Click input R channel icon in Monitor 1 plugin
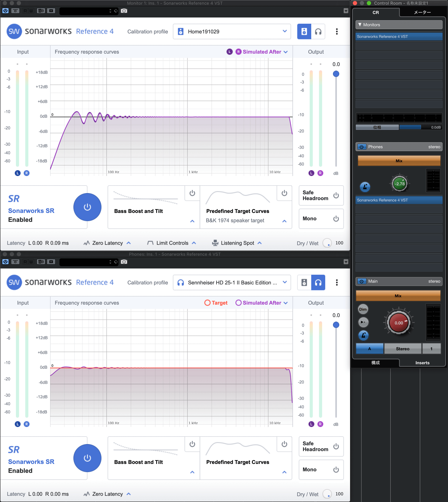This screenshot has height=502, width=448. (x=27, y=173)
